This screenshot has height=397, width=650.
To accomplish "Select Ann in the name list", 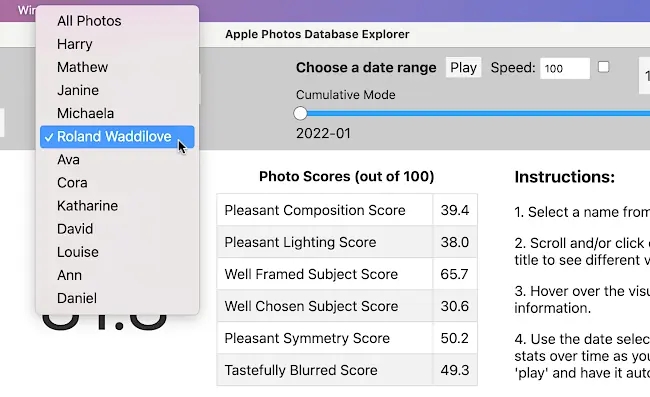I will [x=117, y=275].
